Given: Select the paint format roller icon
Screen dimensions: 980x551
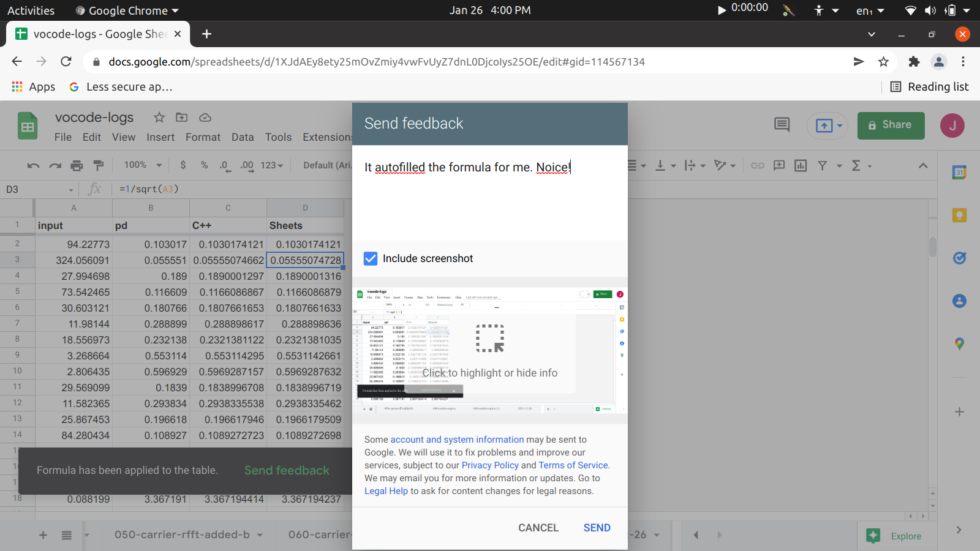Looking at the screenshot, I should coord(98,165).
